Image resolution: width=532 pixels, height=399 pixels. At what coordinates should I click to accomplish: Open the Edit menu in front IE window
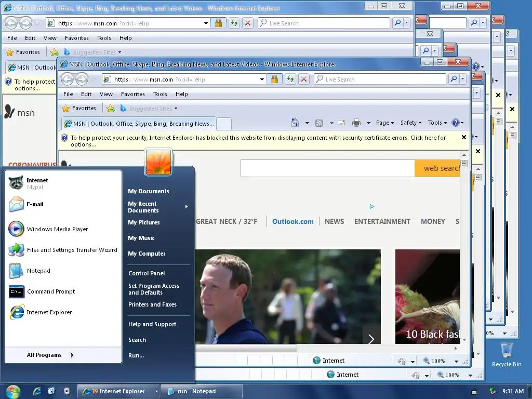click(86, 94)
